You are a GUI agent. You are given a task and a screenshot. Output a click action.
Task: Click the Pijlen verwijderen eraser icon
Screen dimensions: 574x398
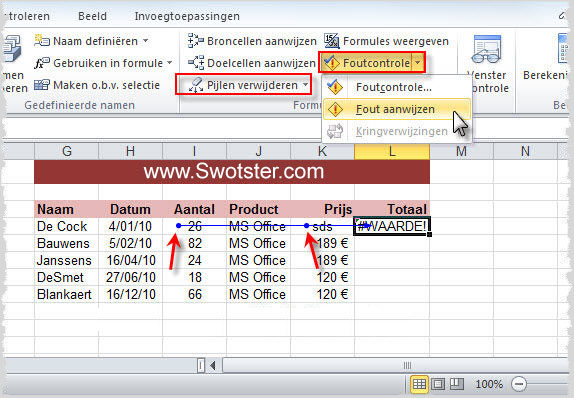196,85
